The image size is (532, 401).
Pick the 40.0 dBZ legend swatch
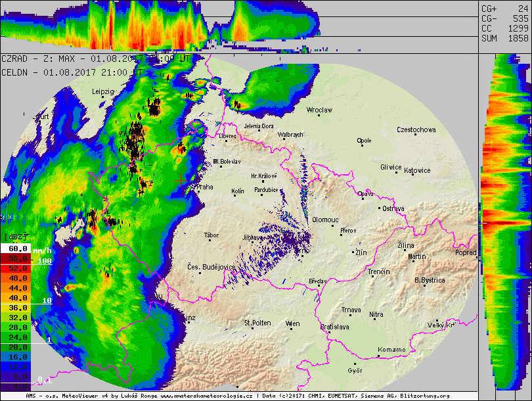pos(16,298)
